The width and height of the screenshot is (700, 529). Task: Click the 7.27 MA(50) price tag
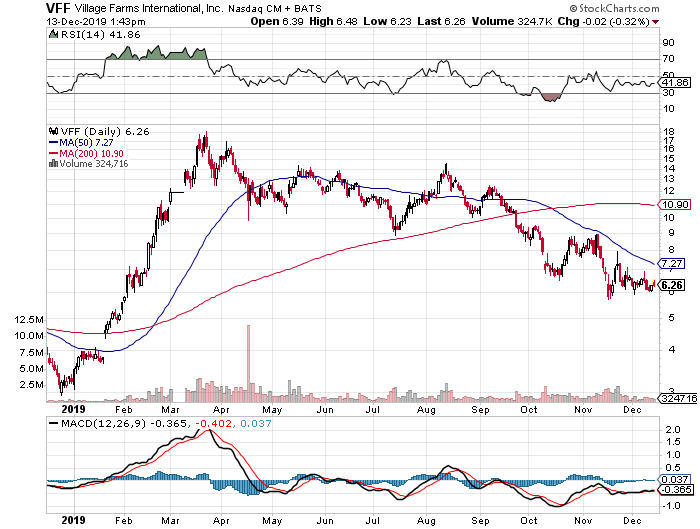671,263
